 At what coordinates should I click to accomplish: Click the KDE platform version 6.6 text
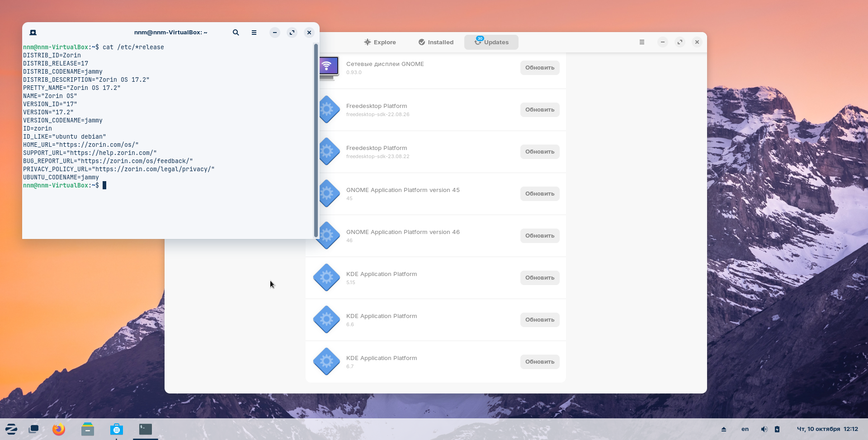coord(350,325)
